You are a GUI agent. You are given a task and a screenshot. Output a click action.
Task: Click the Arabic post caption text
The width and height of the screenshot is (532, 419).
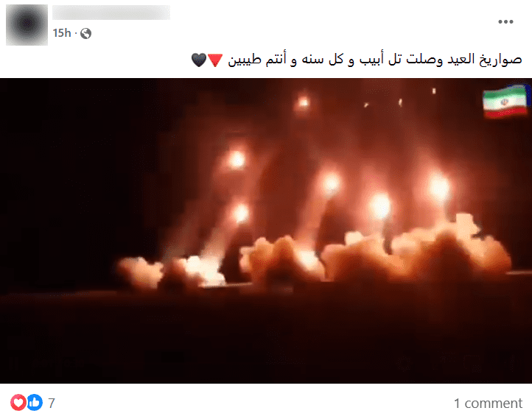[374, 60]
